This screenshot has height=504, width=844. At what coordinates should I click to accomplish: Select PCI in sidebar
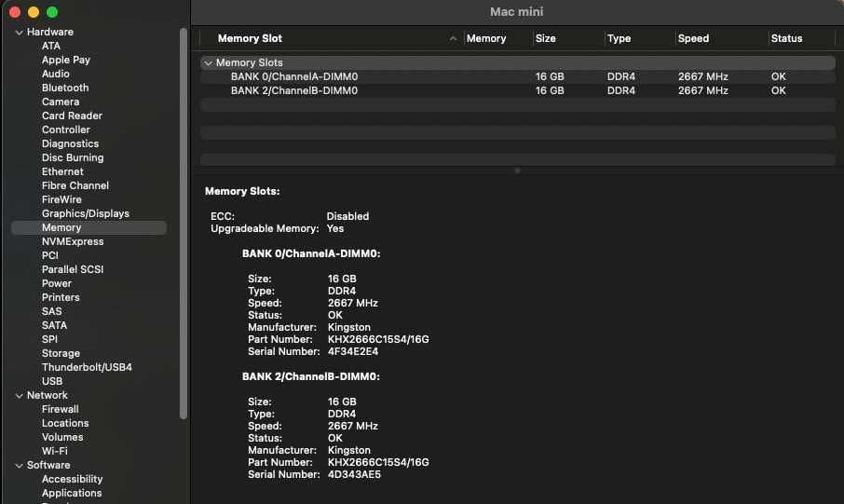point(49,256)
